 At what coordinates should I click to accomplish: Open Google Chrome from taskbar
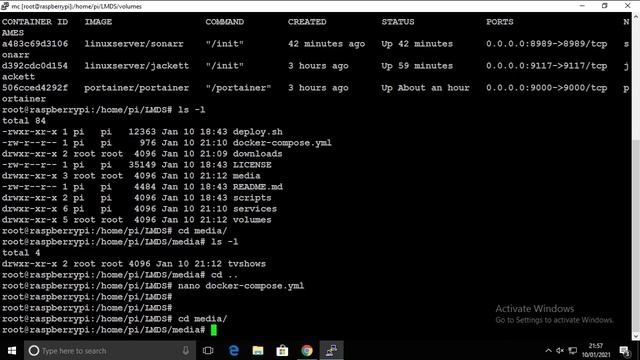[x=307, y=351]
